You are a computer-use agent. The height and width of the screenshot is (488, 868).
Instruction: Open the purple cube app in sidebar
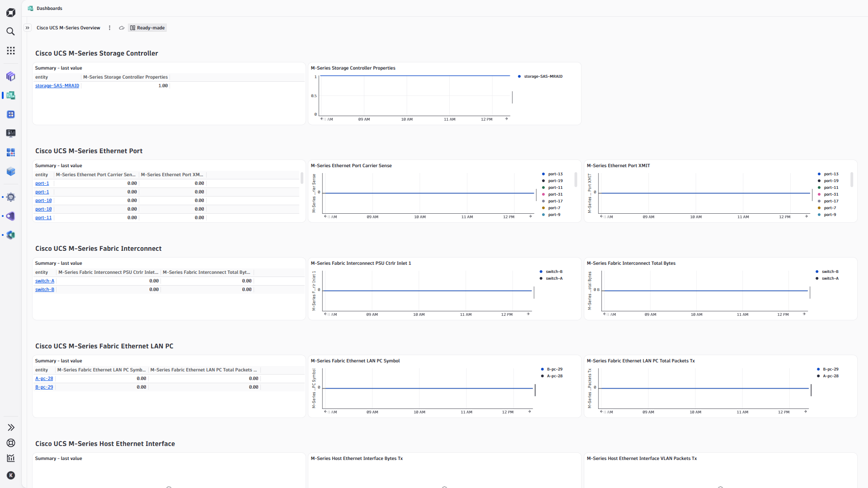point(11,76)
